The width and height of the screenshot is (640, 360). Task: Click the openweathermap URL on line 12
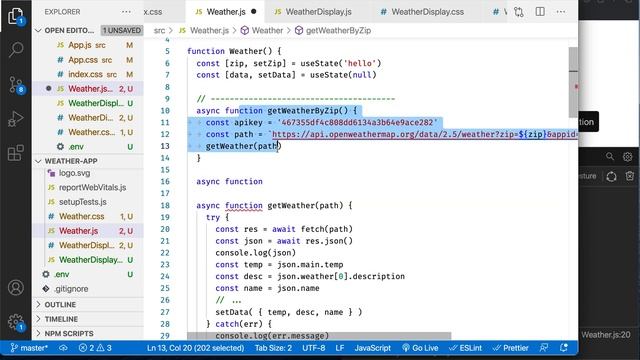tap(424, 134)
